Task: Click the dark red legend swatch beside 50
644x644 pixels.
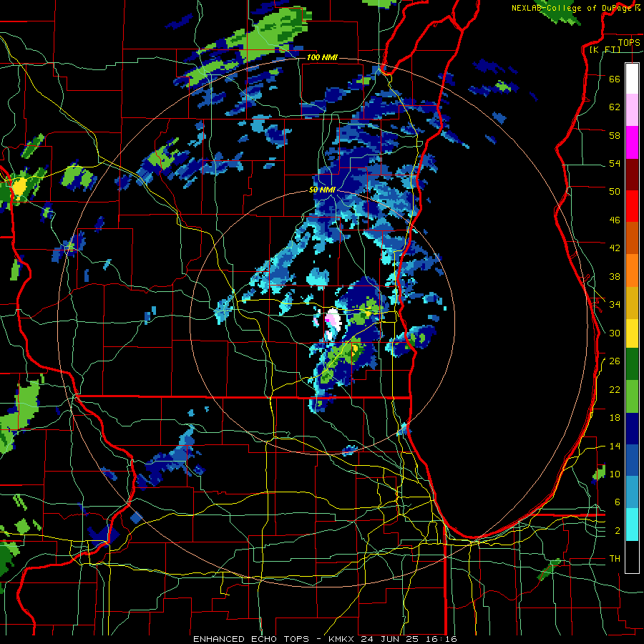Action: (x=632, y=174)
